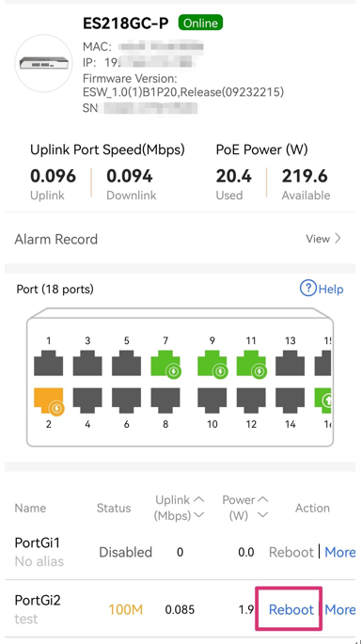Image resolution: width=362 pixels, height=644 pixels.
Task: Click gray port 14 icon
Action: (x=291, y=401)
